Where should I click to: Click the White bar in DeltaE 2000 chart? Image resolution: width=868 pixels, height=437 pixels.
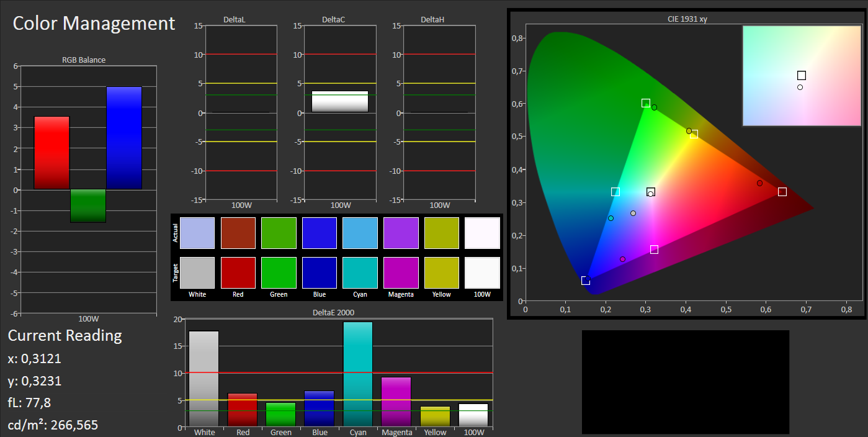[x=204, y=379]
